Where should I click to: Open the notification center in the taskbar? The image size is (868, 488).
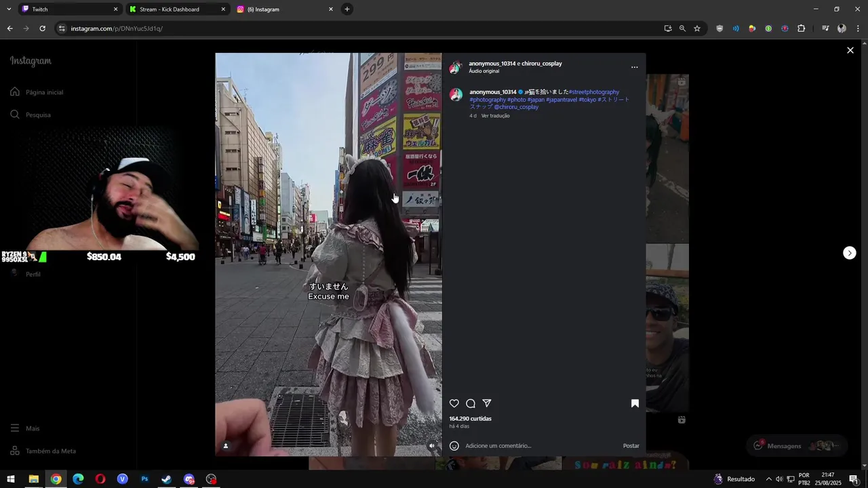(854, 479)
